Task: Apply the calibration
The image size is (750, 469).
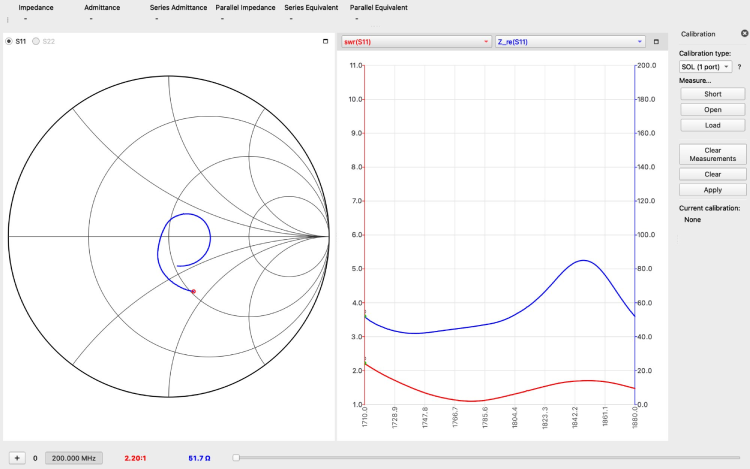Action: click(713, 190)
